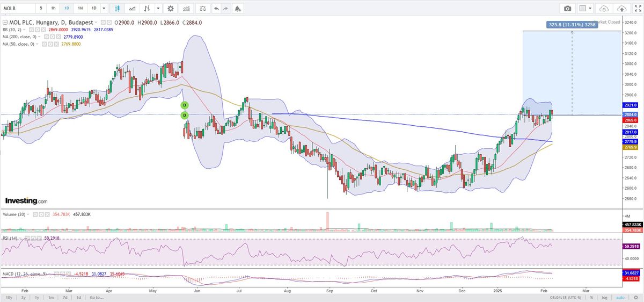Toggle visibility of MA 200 indicator
This screenshot has width=644, height=302.
pos(46,37)
